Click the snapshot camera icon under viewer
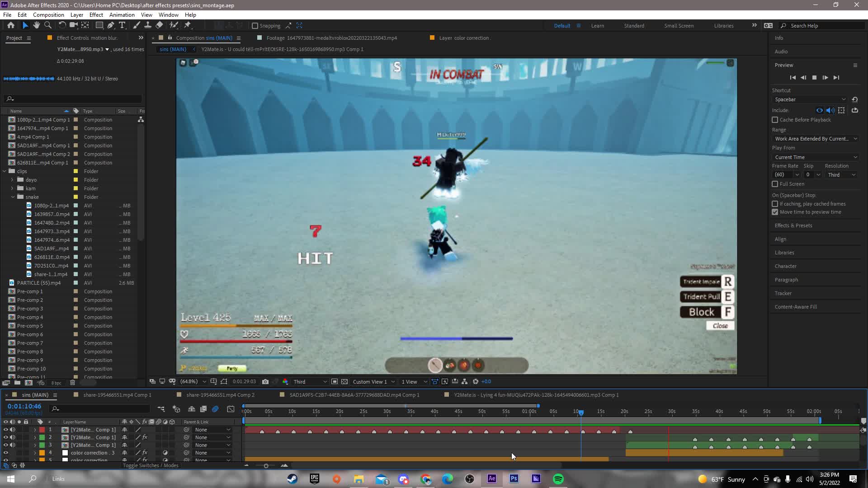This screenshot has width=868, height=488. pyautogui.click(x=265, y=382)
